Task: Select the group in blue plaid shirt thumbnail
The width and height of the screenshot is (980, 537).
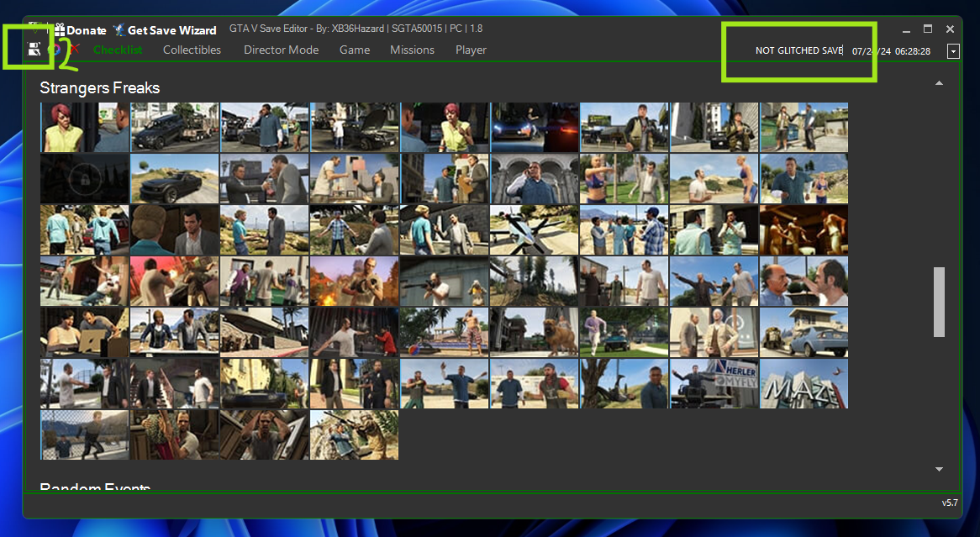Action: click(x=624, y=230)
